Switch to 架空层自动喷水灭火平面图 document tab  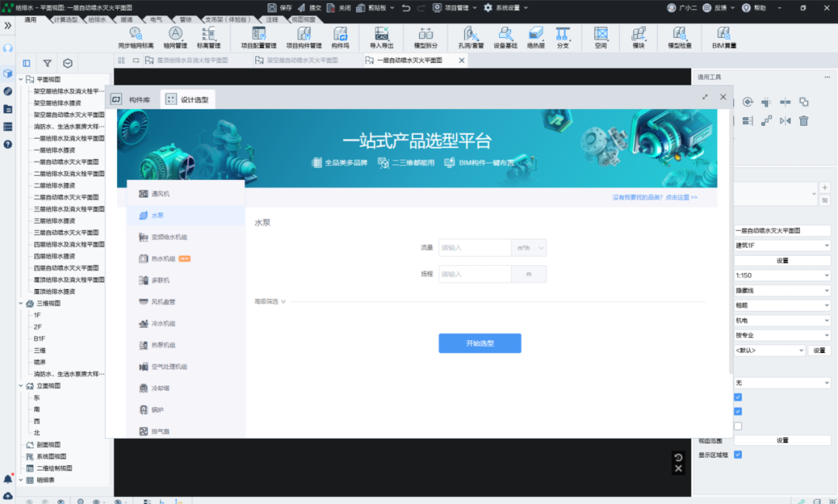point(303,60)
